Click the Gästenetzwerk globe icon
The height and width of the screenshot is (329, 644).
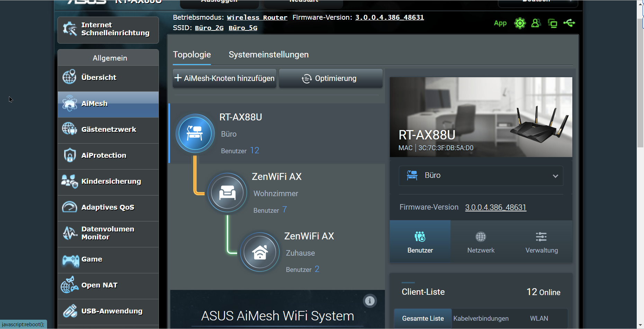tap(70, 129)
